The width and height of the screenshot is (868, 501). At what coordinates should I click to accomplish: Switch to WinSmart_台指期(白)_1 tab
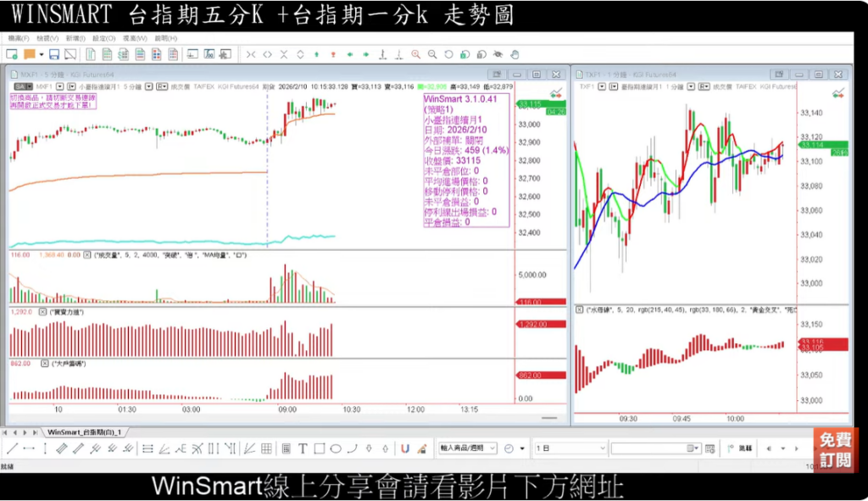(x=84, y=431)
